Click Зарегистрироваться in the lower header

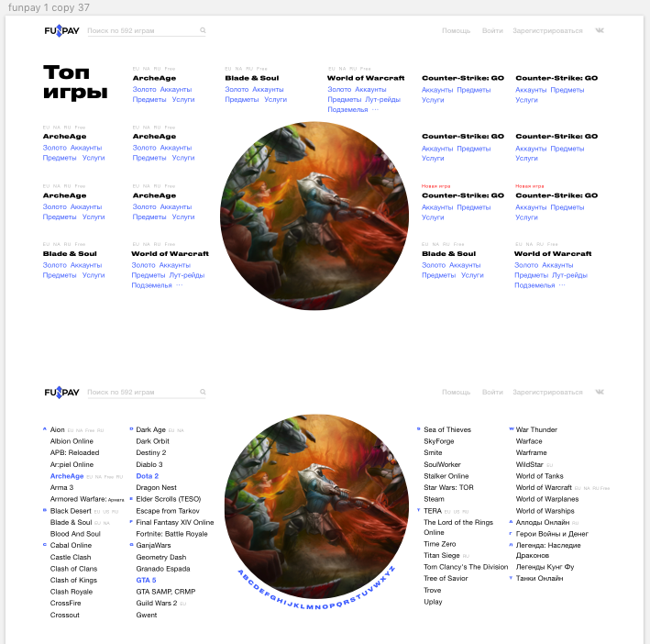coord(547,393)
